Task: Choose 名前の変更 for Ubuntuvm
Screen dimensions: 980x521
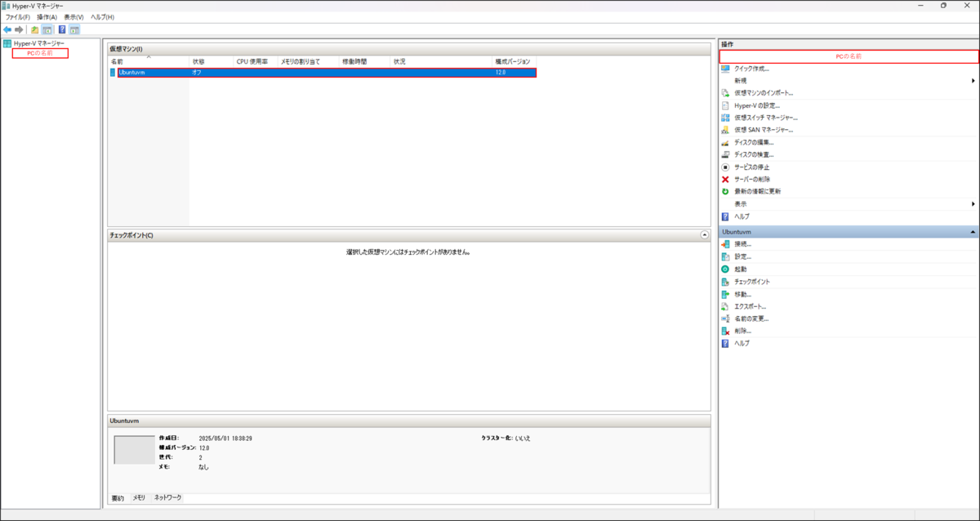Action: coord(751,318)
